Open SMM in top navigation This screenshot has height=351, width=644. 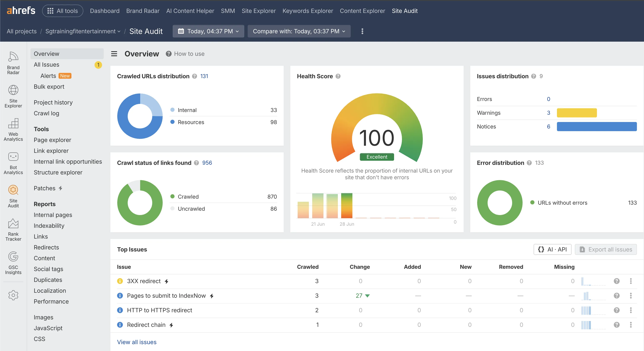click(228, 11)
